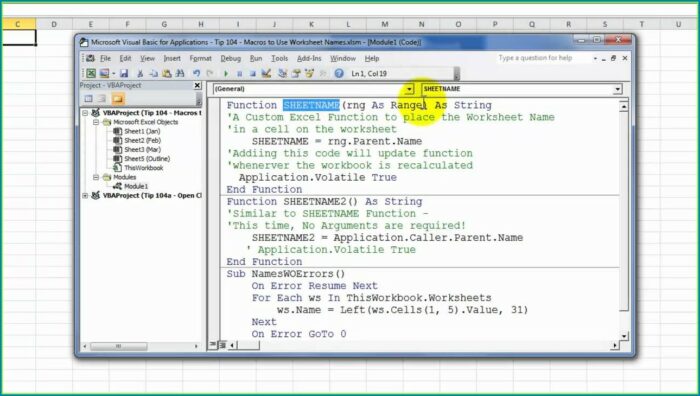
Task: Open the Debug menu
Action: tap(230, 58)
